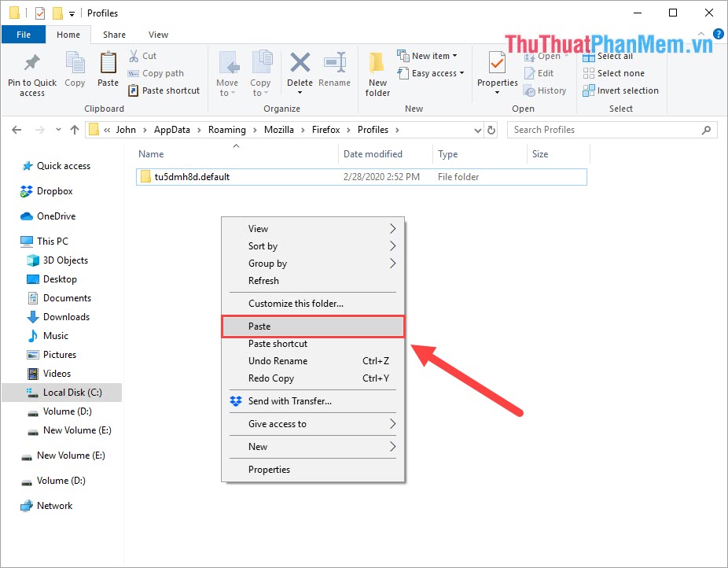The image size is (728, 568).
Task: Open the New item dropdown
Action: click(428, 55)
